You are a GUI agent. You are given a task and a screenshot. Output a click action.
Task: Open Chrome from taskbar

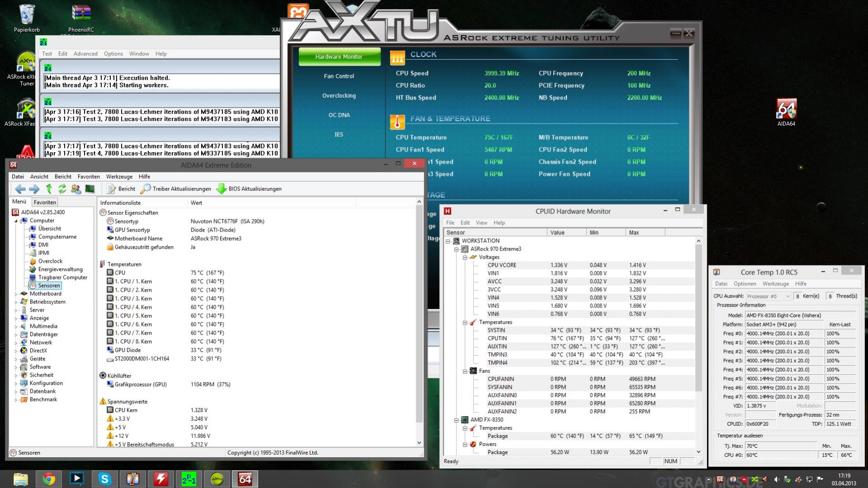pos(49,479)
